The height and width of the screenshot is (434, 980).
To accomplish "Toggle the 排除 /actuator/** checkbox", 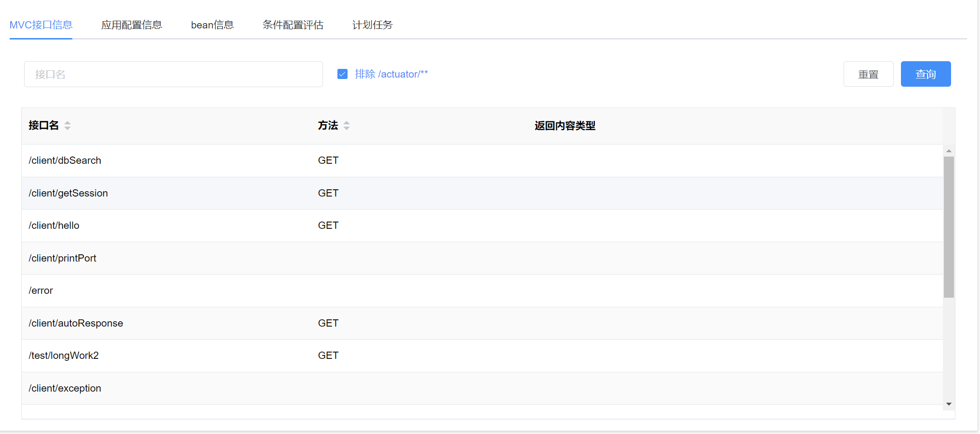I will point(343,74).
